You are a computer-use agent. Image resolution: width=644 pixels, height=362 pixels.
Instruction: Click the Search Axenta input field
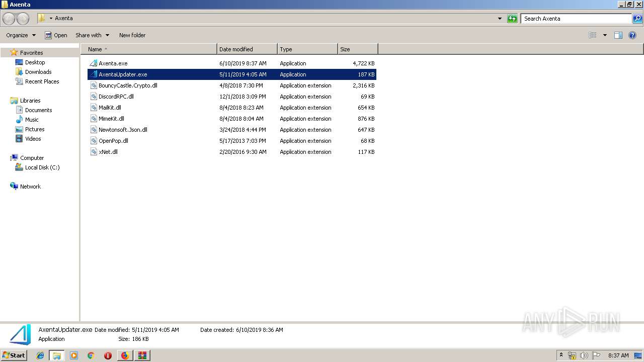pos(576,19)
